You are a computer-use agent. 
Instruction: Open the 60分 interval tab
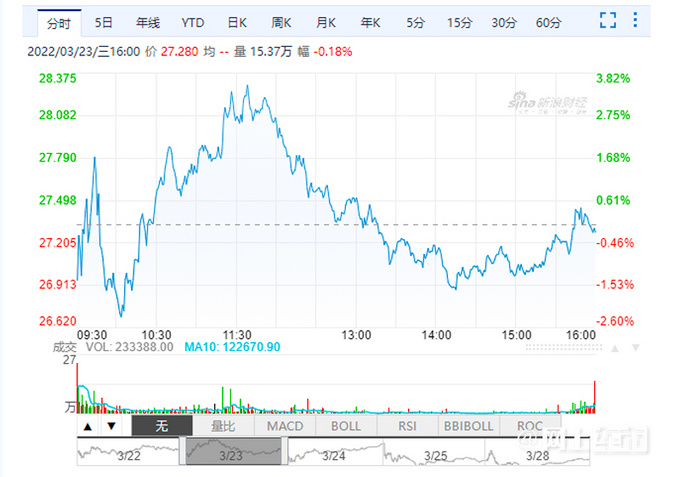point(549,23)
